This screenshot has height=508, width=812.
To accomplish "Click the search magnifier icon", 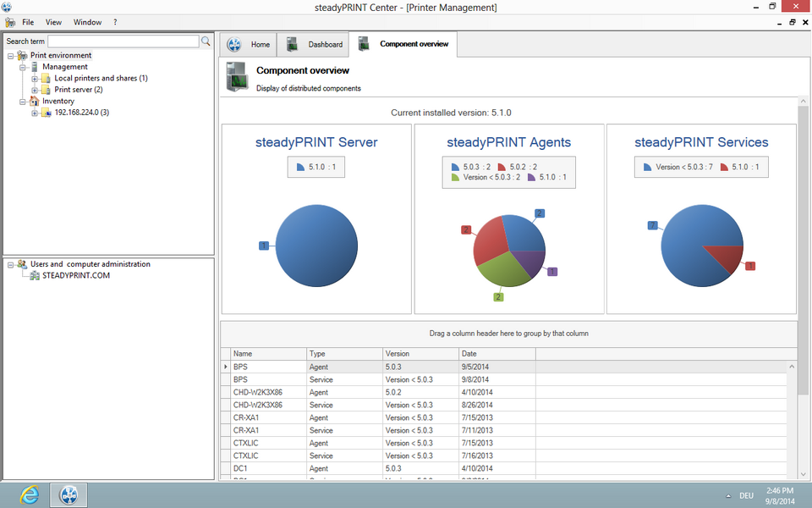I will [206, 41].
